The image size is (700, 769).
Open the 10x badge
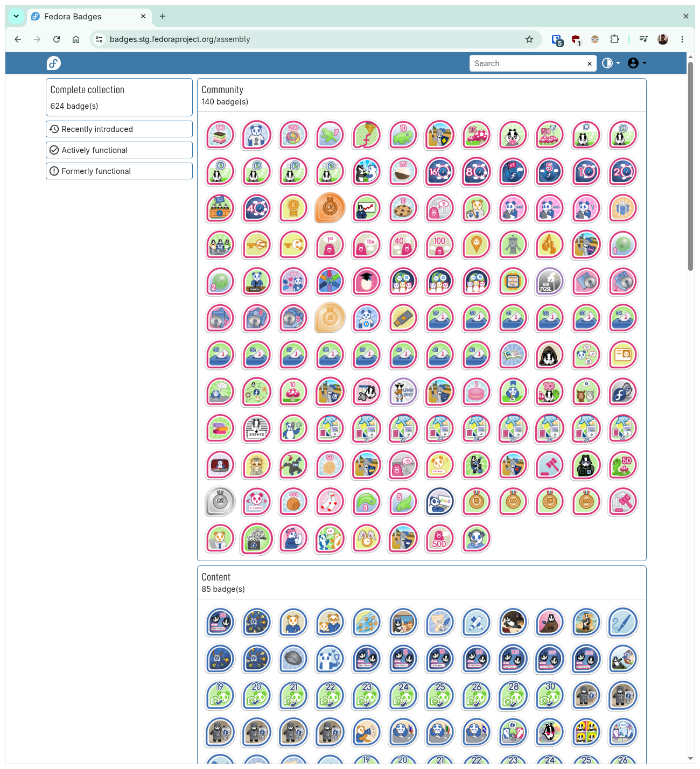point(367,244)
